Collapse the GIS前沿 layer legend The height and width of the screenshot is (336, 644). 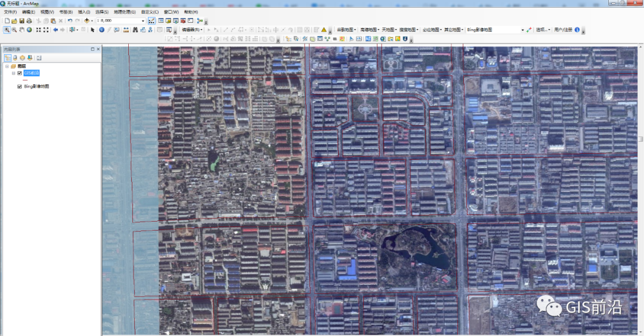14,73
